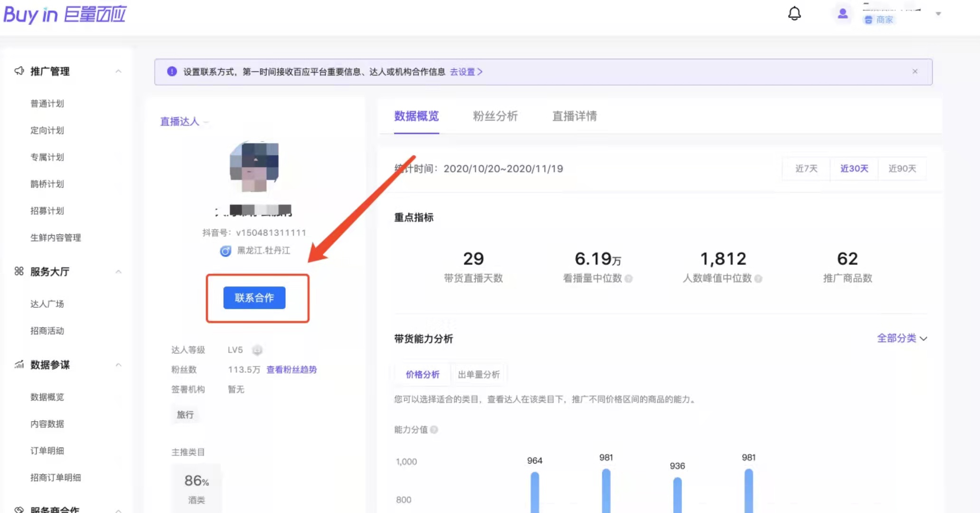
Task: Click the help icon next to 人数峰值中位数
Action: coord(758,279)
